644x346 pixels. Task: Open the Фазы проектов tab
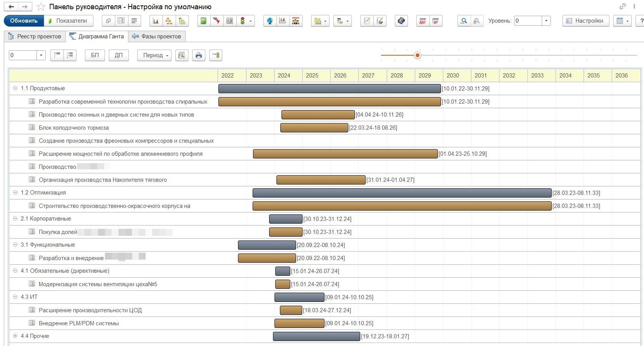pyautogui.click(x=157, y=36)
